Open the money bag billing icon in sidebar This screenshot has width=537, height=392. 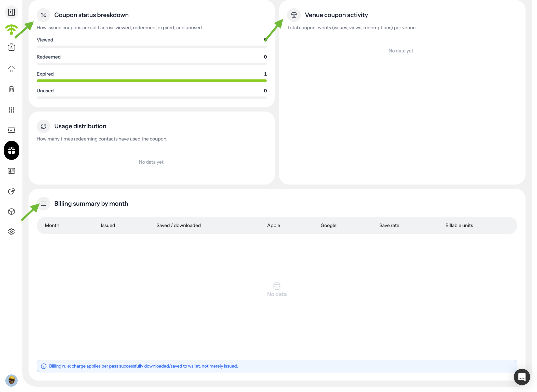coord(11,47)
